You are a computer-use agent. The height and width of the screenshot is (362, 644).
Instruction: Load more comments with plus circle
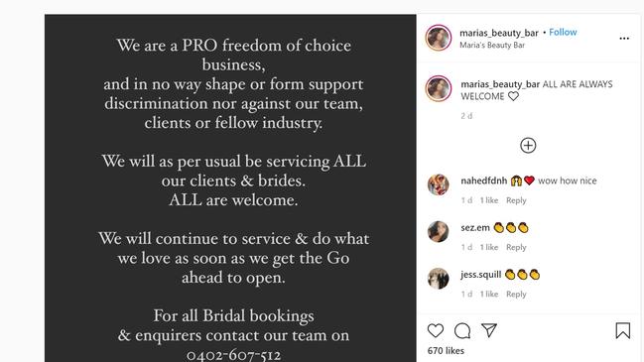528,145
